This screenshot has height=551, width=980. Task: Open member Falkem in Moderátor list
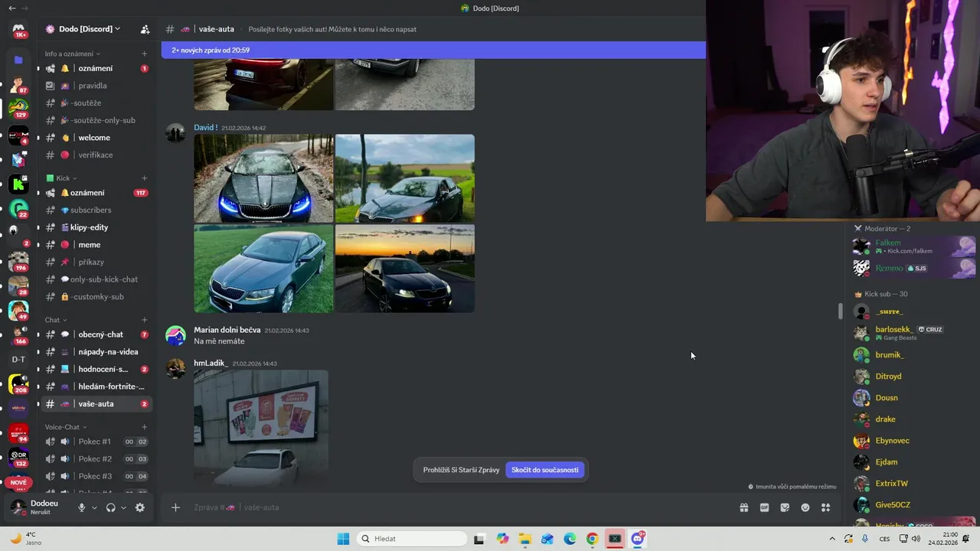[x=913, y=246]
